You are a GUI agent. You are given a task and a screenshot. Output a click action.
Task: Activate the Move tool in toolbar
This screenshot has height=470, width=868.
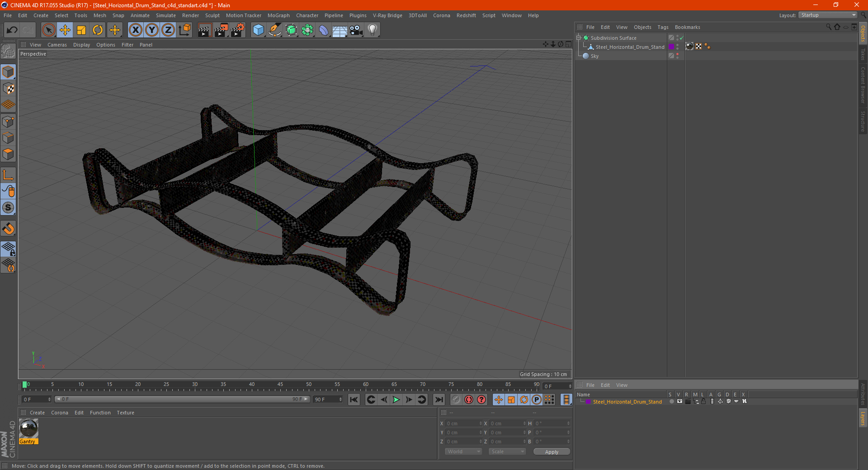click(65, 30)
